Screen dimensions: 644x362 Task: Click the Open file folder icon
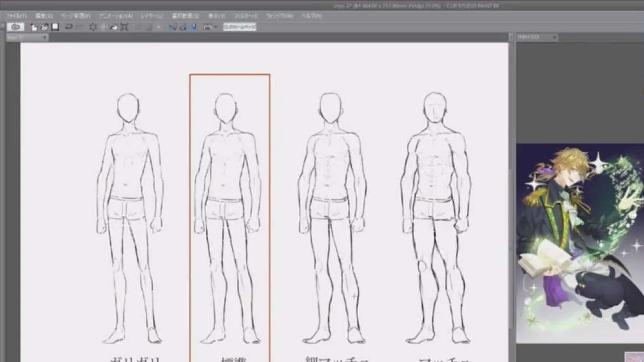44,27
